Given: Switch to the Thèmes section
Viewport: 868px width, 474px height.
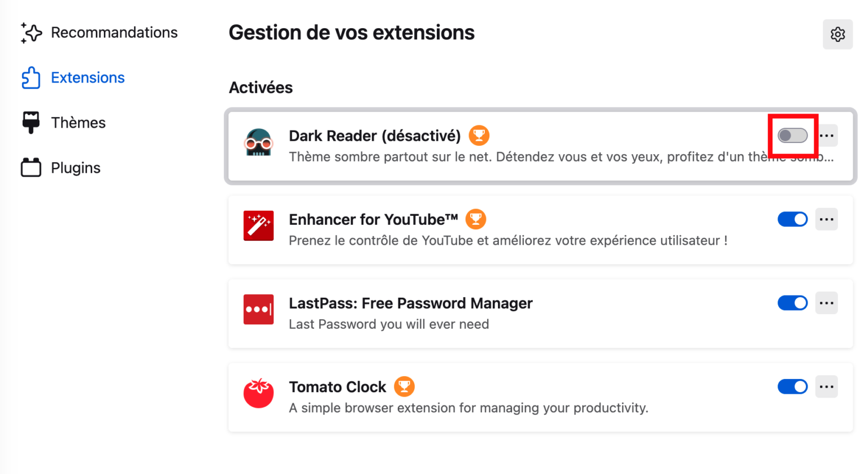Looking at the screenshot, I should 78,122.
